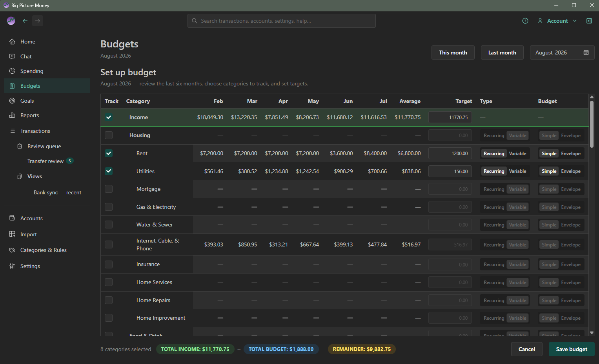
Task: Click the Transactions list icon
Action: click(12, 131)
